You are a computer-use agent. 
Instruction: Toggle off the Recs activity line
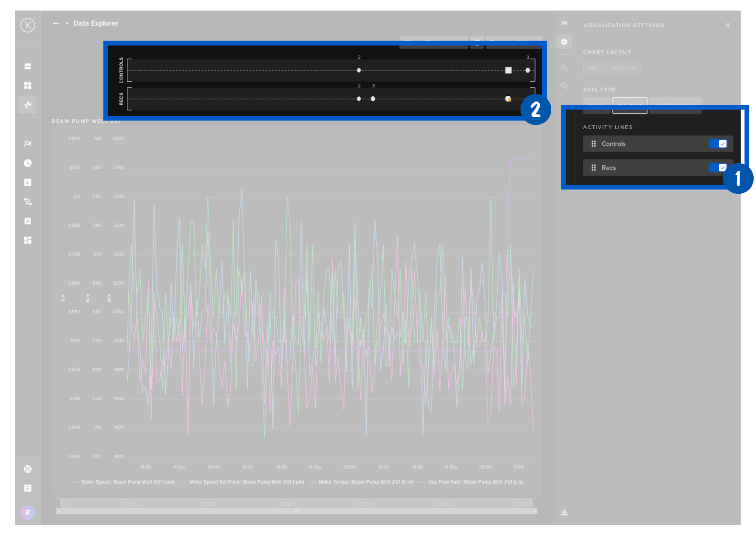718,167
